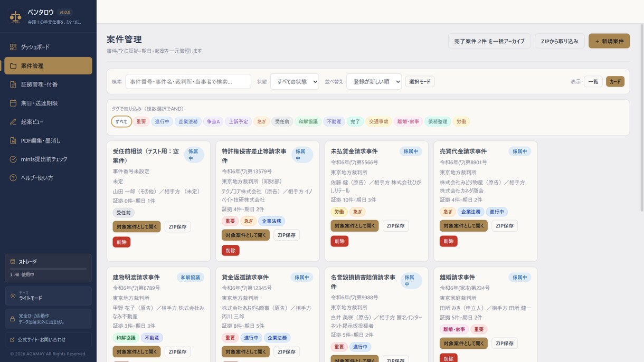Filter by the 進行中 tag
The image size is (644, 362).
pos(162,122)
